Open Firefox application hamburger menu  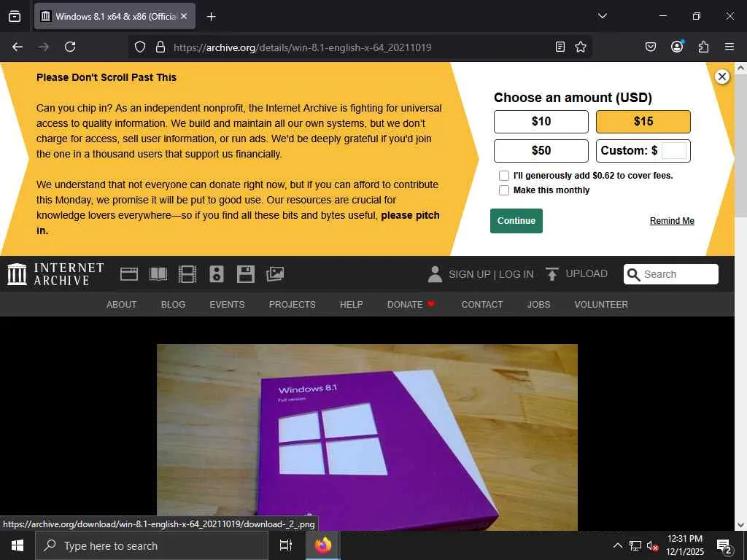[x=729, y=47]
